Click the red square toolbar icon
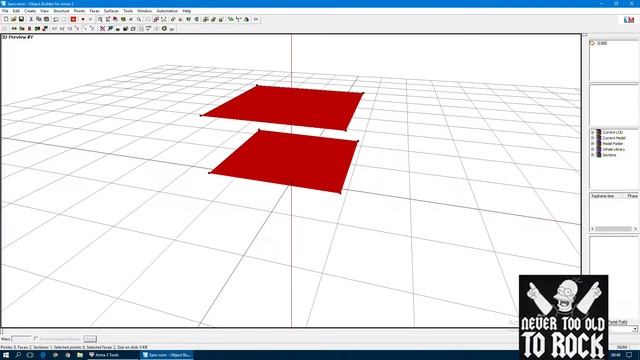 point(73,19)
